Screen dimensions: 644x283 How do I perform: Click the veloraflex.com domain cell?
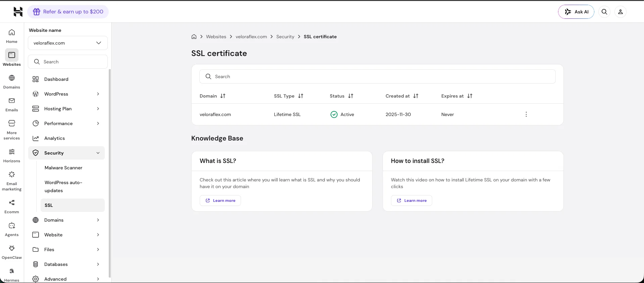(215, 114)
